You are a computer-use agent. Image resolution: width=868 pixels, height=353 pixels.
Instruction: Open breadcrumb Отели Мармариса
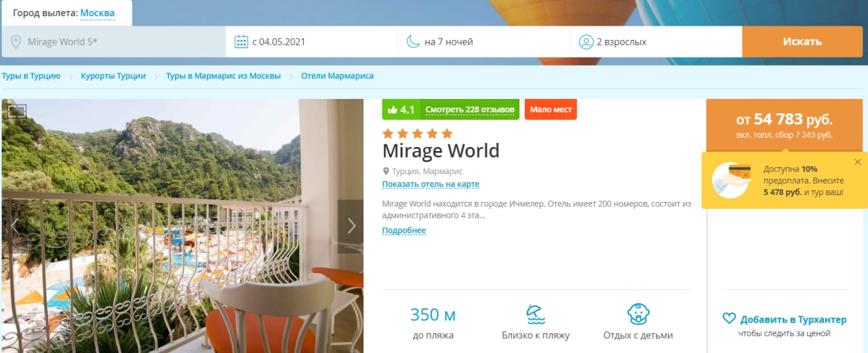(337, 76)
